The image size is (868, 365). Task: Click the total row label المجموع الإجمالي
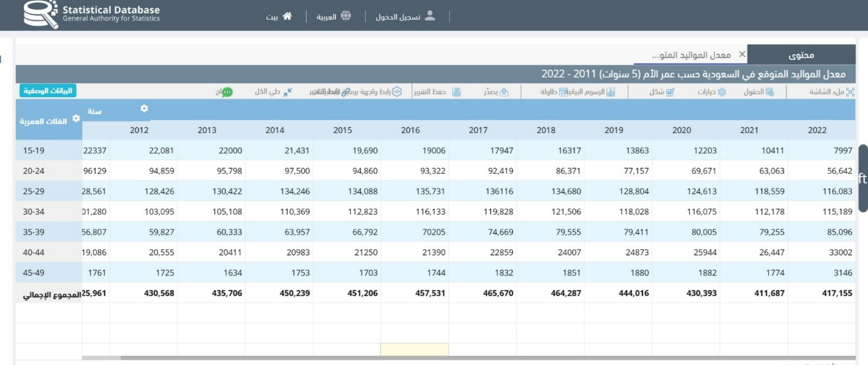pyautogui.click(x=52, y=294)
